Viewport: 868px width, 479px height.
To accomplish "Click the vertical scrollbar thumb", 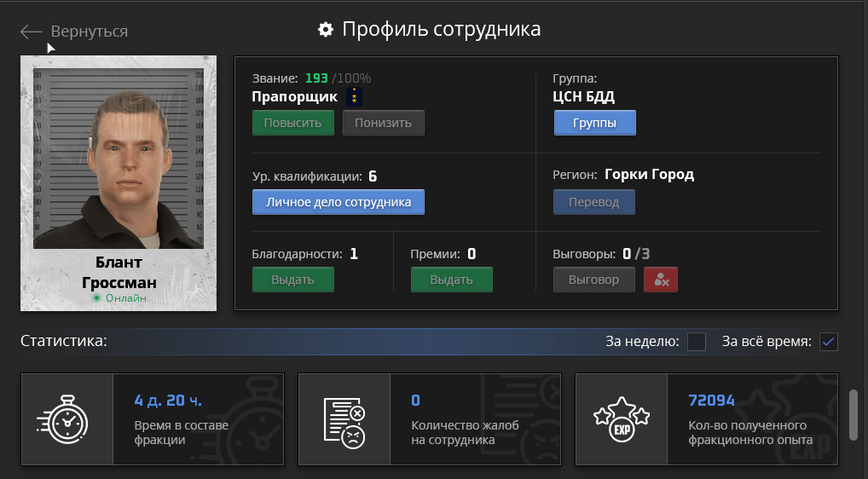I will pos(854,415).
